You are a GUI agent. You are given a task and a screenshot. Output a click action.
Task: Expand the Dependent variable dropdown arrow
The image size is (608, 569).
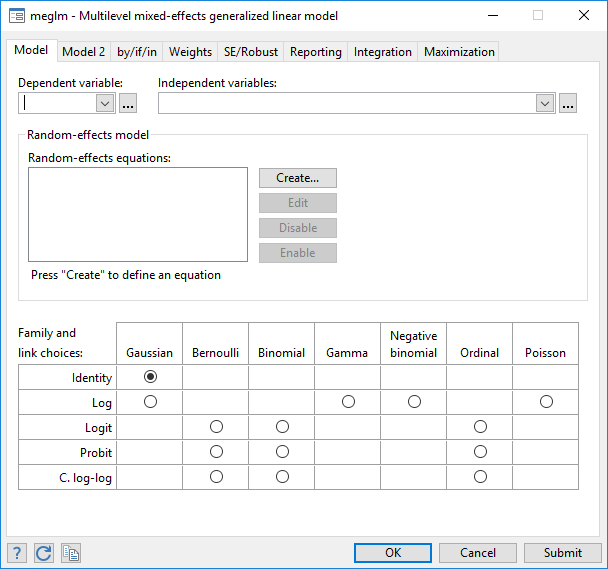[x=105, y=103]
